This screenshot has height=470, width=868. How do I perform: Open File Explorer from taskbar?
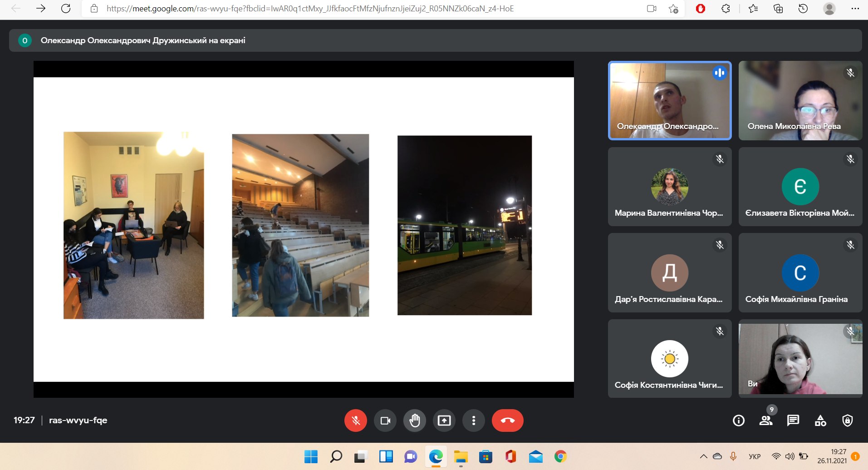[461, 456]
